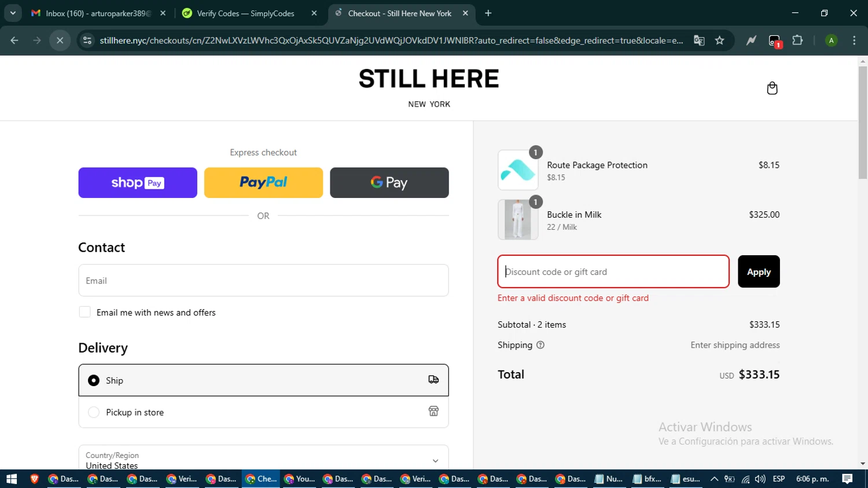868x488 pixels.
Task: Click the Total $333.15 amount
Action: (759, 375)
